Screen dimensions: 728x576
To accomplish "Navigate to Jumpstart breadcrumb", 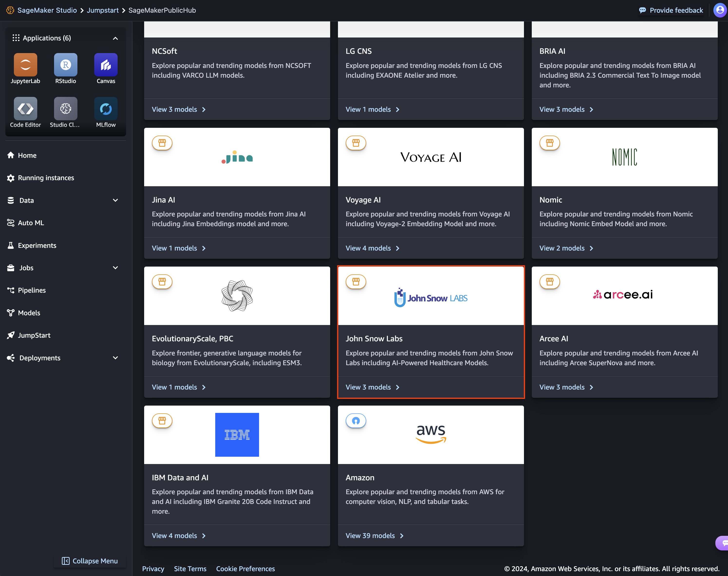I will pos(103,10).
